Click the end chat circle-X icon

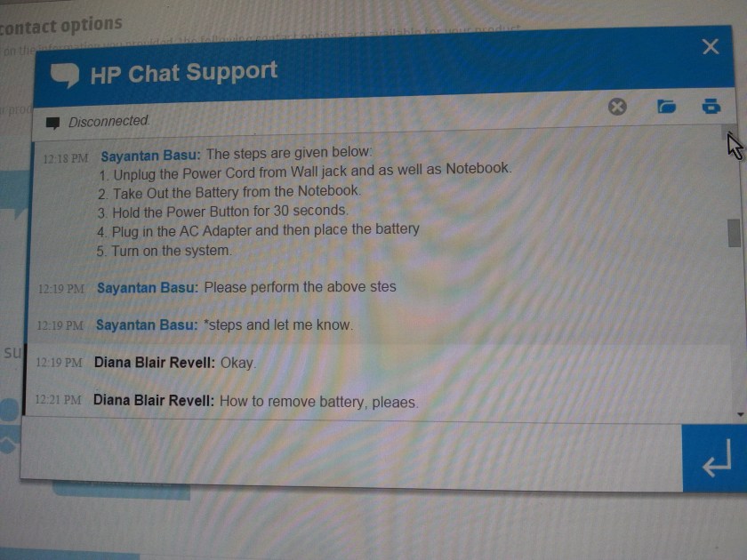617,107
